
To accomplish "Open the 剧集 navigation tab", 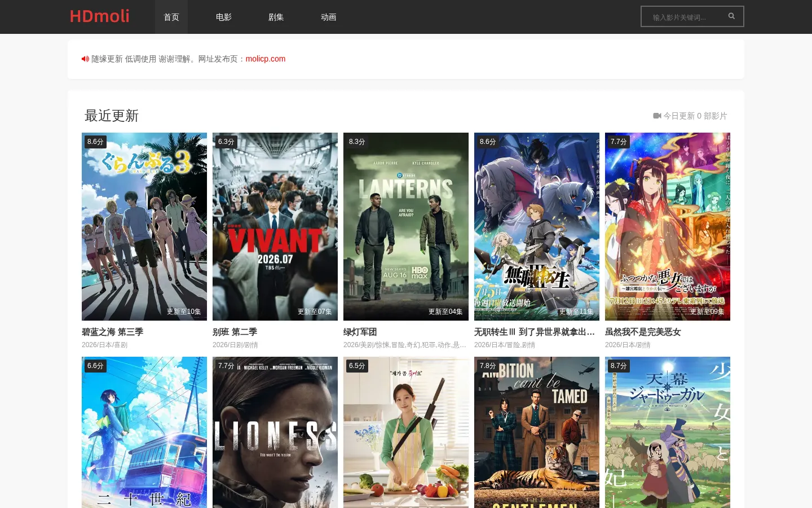I will (276, 17).
